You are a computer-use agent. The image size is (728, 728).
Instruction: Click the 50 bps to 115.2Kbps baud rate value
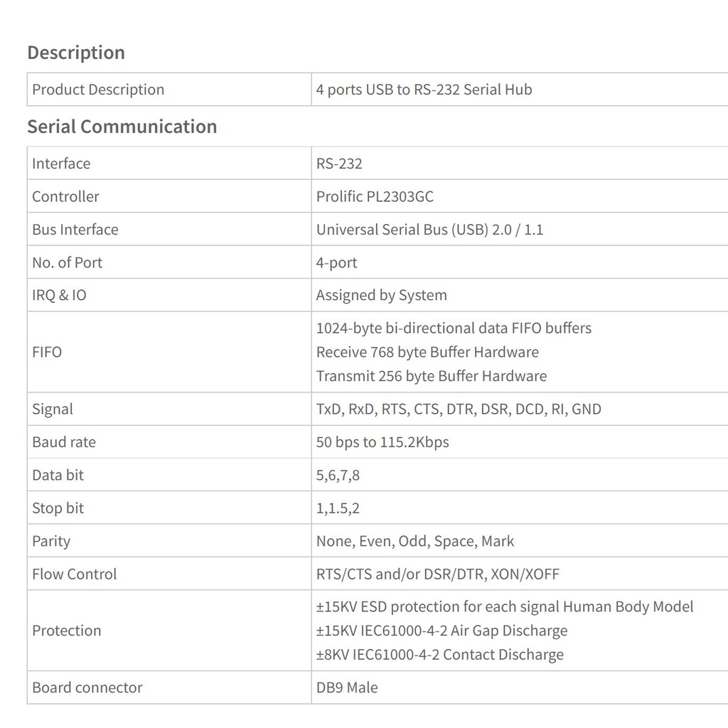(382, 442)
